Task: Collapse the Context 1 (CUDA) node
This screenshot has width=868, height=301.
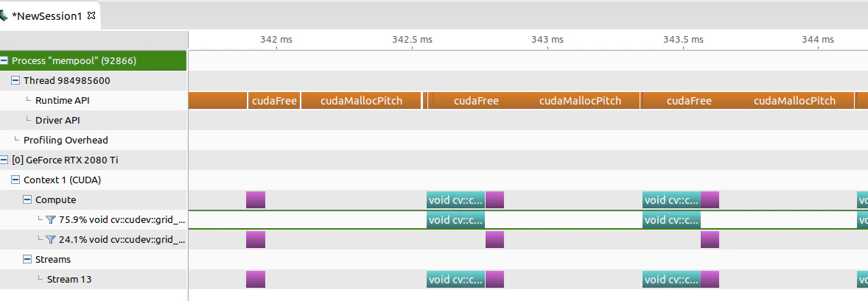Action: [x=16, y=180]
